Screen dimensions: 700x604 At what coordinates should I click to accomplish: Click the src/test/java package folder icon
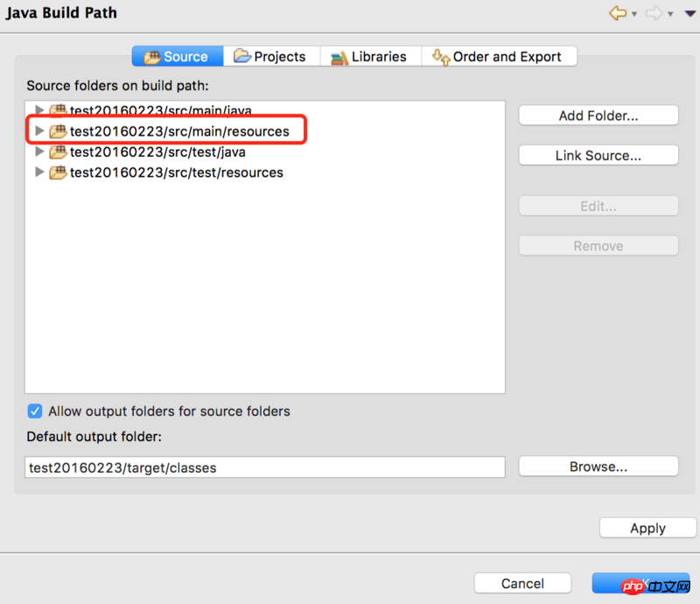pos(58,152)
